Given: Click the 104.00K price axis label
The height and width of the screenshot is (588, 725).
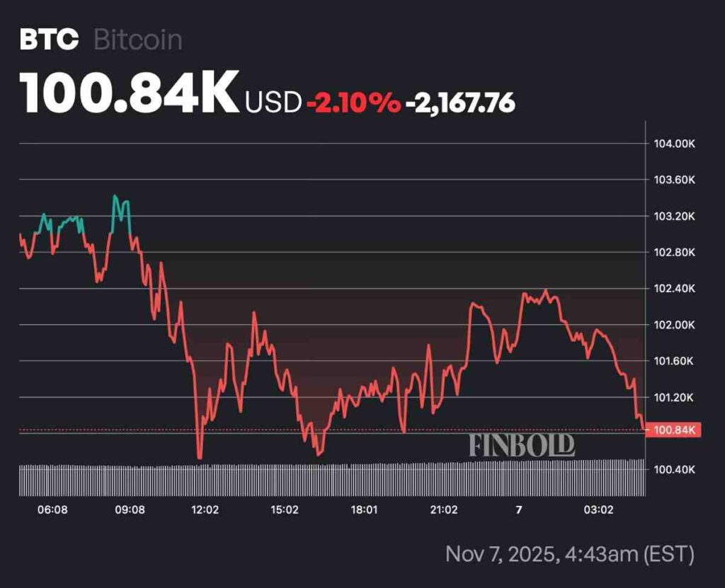Looking at the screenshot, I should [674, 144].
